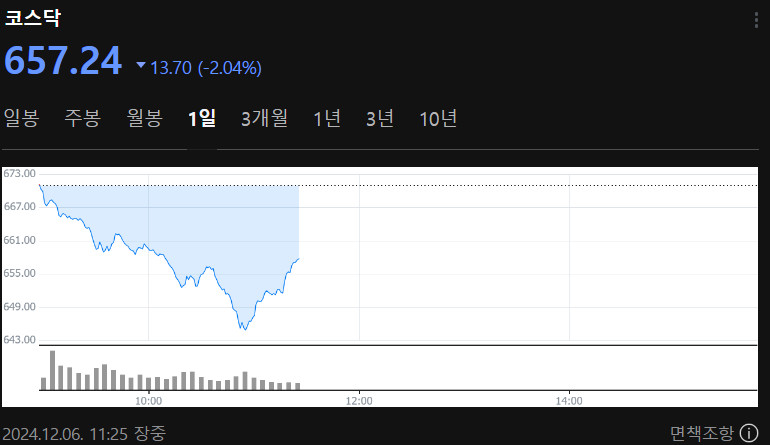Click the 13.70 (-2.04%) change text
This screenshot has width=770, height=445.
point(206,68)
